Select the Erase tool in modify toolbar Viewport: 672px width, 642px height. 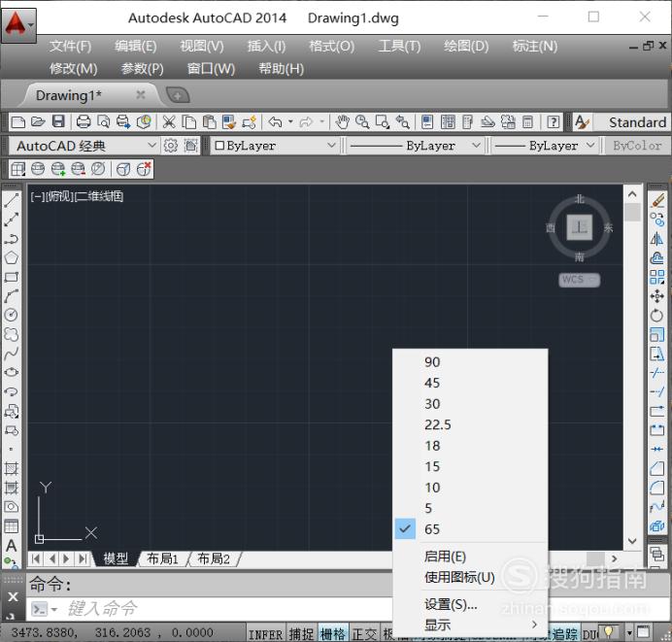coord(657,201)
